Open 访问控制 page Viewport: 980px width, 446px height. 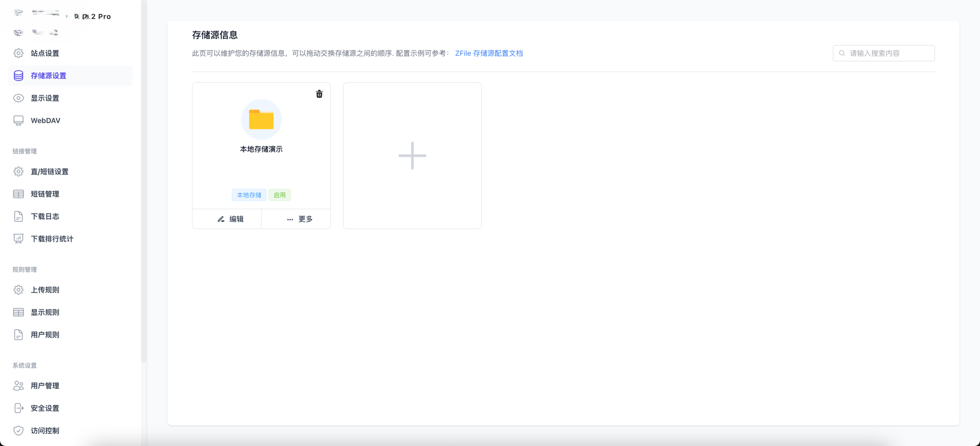[x=70, y=431]
